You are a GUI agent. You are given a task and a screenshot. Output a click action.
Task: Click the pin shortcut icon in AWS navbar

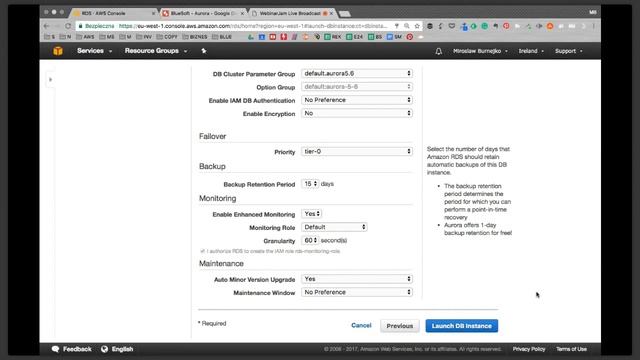pos(204,51)
